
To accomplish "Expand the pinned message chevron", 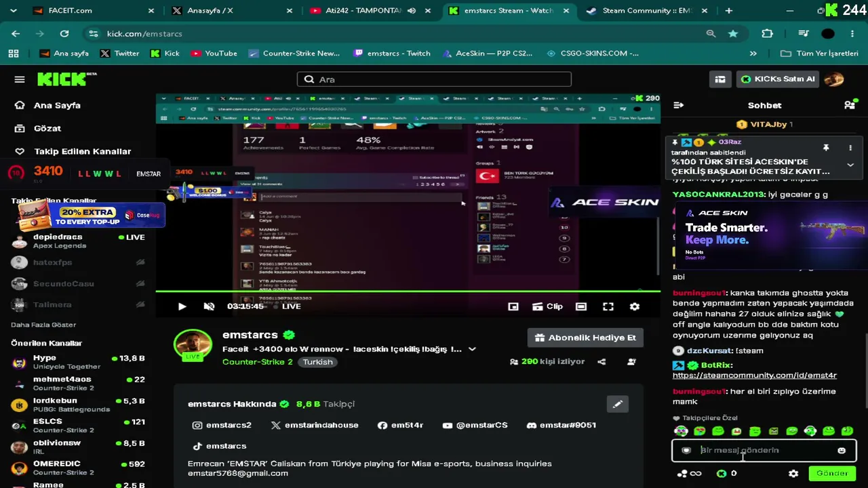I will pyautogui.click(x=850, y=165).
